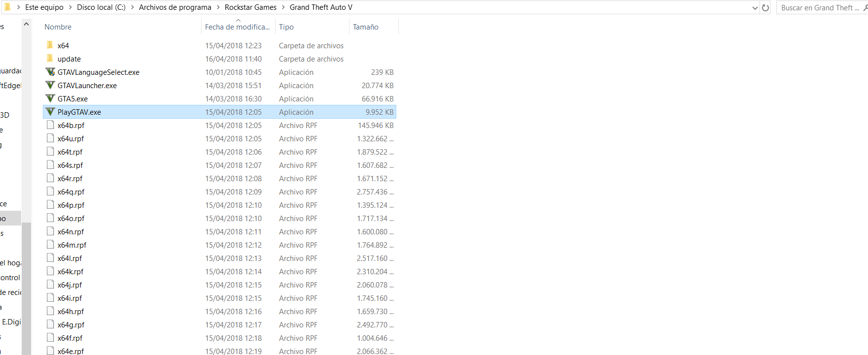Expand the chevron before Este equipo
The width and height of the screenshot is (868, 355).
click(18, 7)
